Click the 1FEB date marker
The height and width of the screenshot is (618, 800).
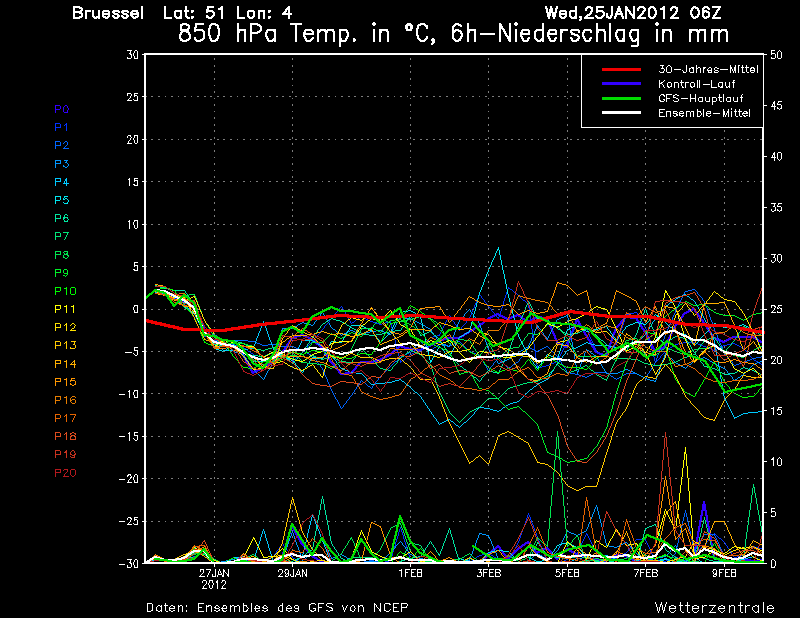(x=409, y=573)
